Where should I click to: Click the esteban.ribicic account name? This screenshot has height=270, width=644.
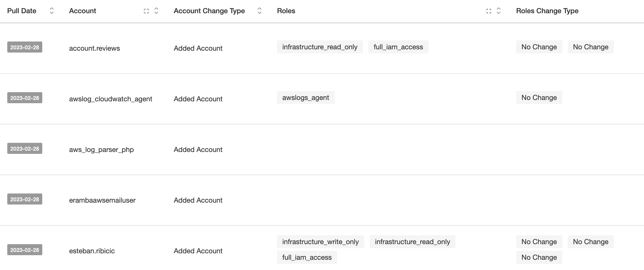[x=92, y=251]
